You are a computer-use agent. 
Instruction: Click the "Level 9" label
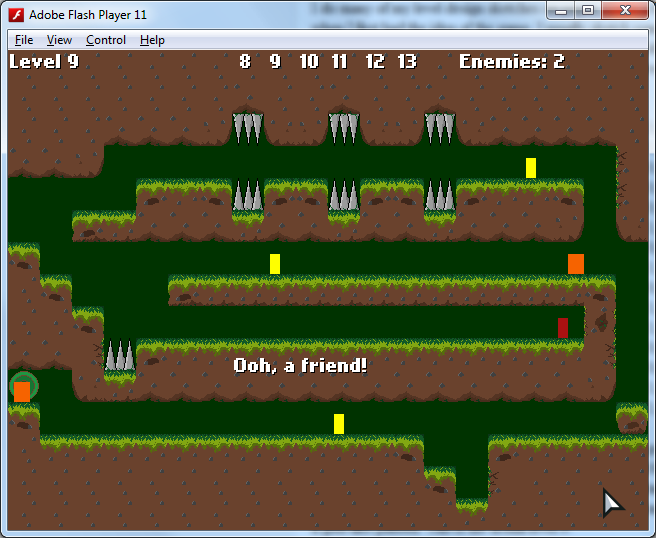44,62
